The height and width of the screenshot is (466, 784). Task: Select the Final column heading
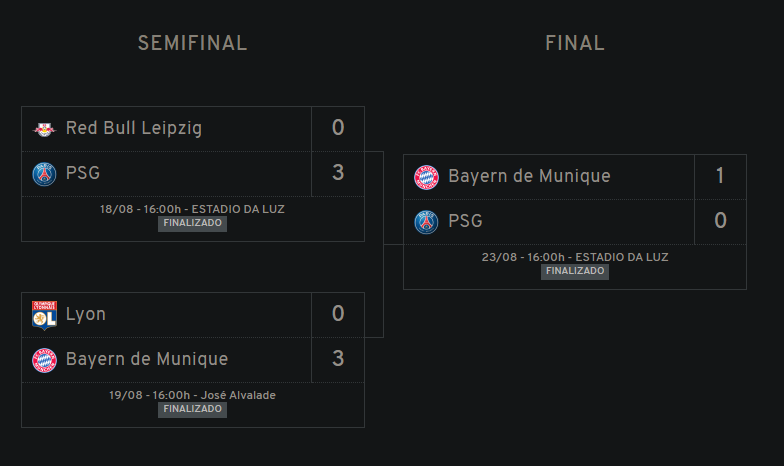[x=575, y=43]
